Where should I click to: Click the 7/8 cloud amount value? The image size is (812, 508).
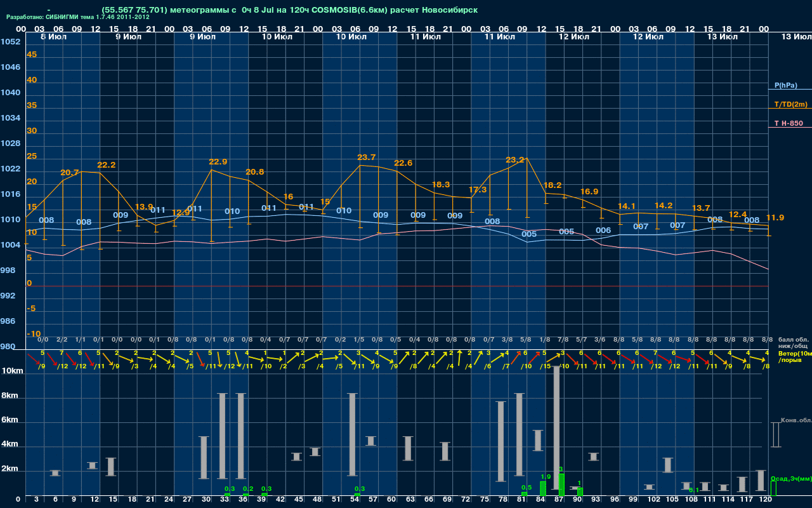(563, 340)
